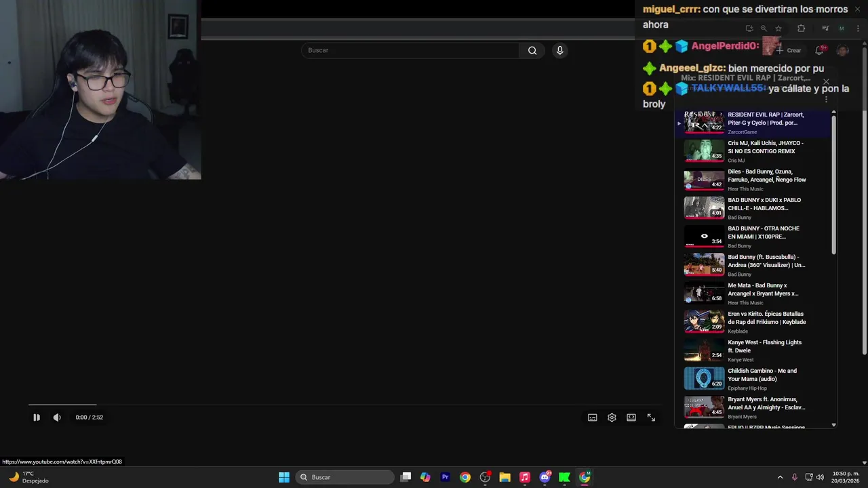Click the YouTube search field
Screen dimensions: 868x488
click(x=410, y=50)
